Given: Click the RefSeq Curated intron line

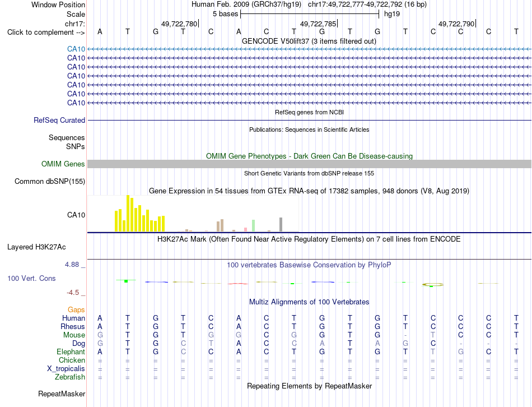Looking at the screenshot, I should (309, 121).
